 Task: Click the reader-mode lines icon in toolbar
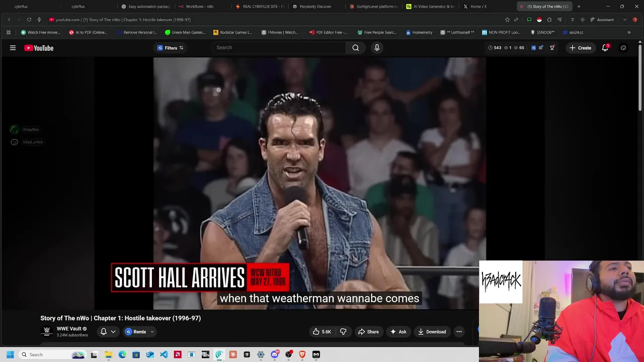pyautogui.click(x=572, y=20)
